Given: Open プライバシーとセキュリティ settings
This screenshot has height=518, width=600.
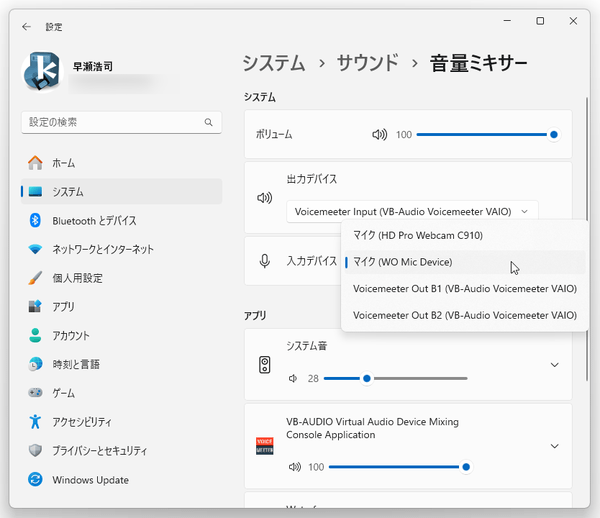Looking at the screenshot, I should [x=122, y=451].
